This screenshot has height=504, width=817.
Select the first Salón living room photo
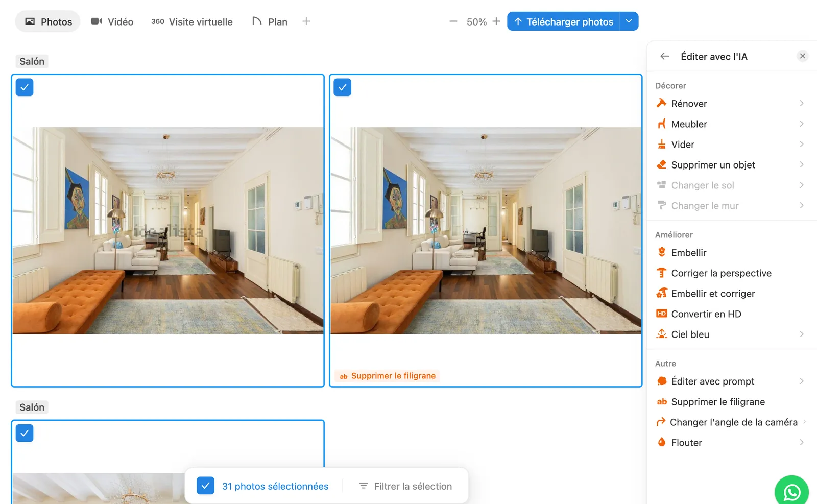(x=168, y=230)
